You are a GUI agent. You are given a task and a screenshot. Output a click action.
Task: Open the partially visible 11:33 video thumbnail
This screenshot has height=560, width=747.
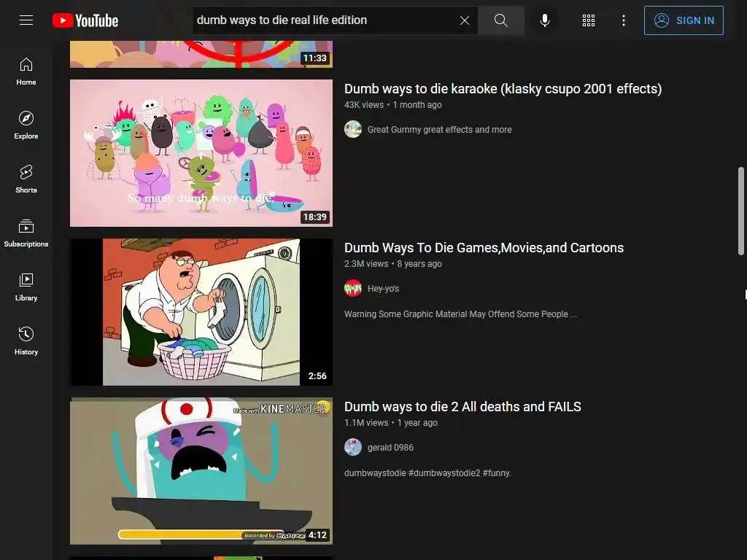coord(201,54)
